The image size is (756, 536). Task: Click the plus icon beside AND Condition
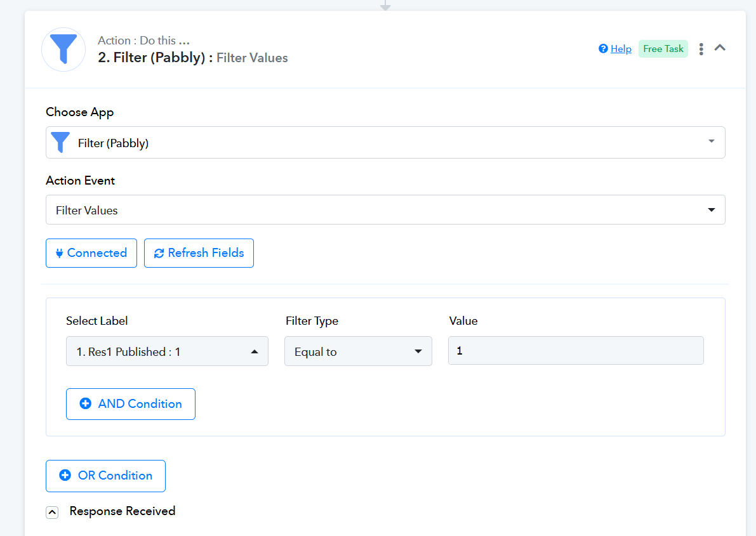tap(86, 404)
